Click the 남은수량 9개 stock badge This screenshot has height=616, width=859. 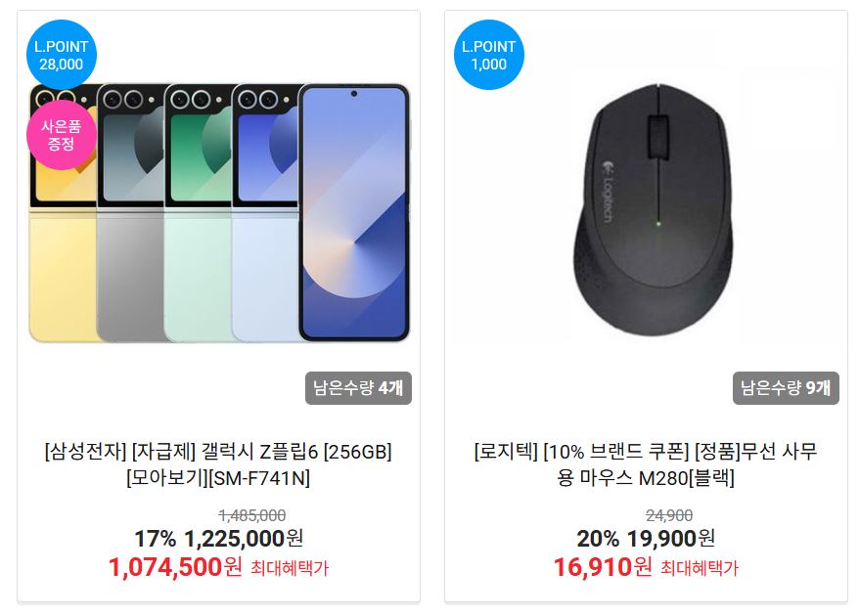[x=786, y=388]
